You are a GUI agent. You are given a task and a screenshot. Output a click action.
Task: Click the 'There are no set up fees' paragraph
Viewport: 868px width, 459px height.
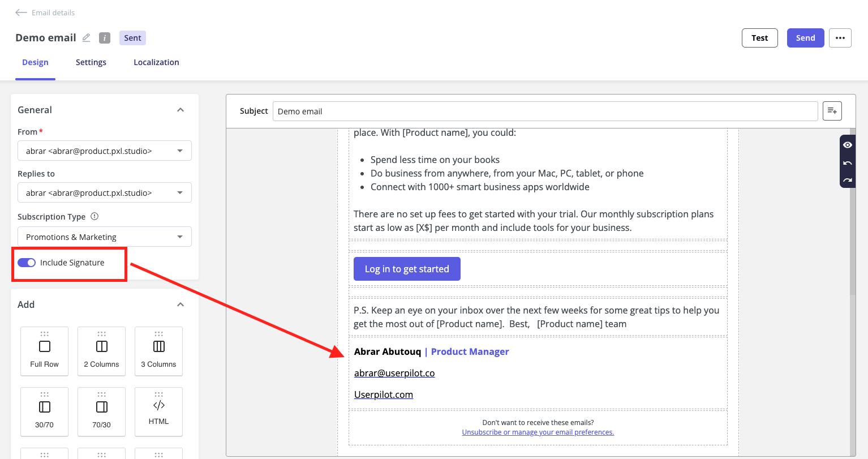(534, 221)
